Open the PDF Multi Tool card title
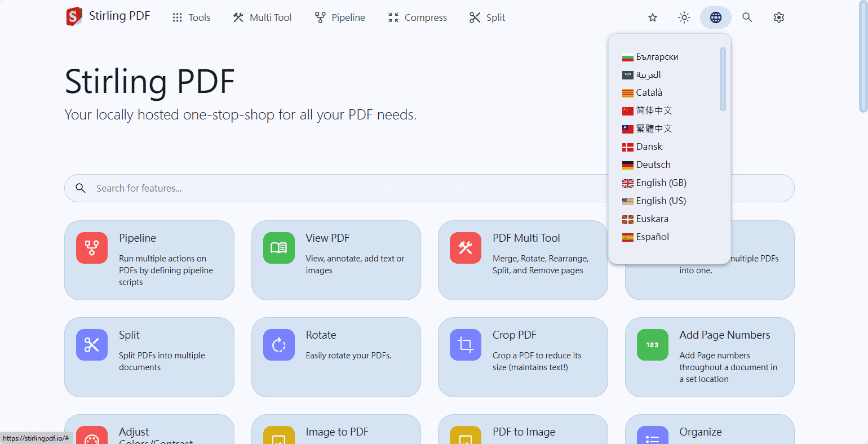Image resolution: width=868 pixels, height=444 pixels. [x=526, y=238]
